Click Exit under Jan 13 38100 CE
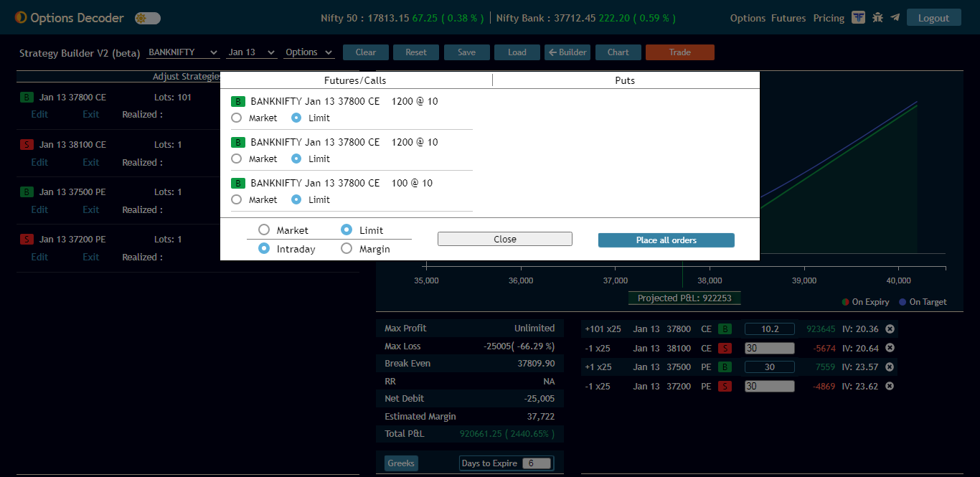This screenshot has height=477, width=980. (x=91, y=162)
